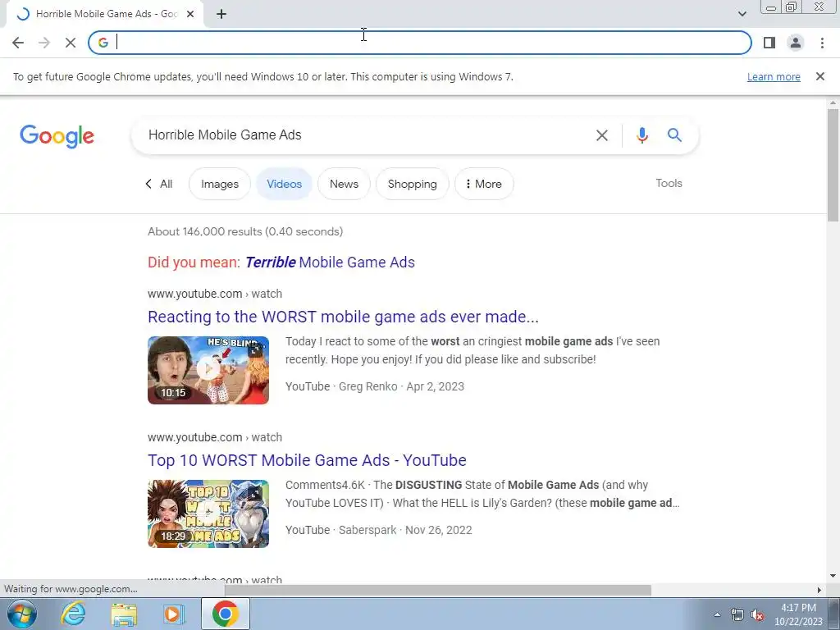
Task: Open the muted volume tray icon
Action: (x=757, y=614)
